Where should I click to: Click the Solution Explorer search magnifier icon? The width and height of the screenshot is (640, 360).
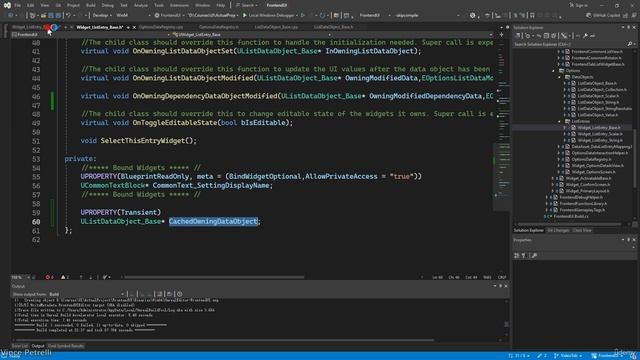click(630, 44)
